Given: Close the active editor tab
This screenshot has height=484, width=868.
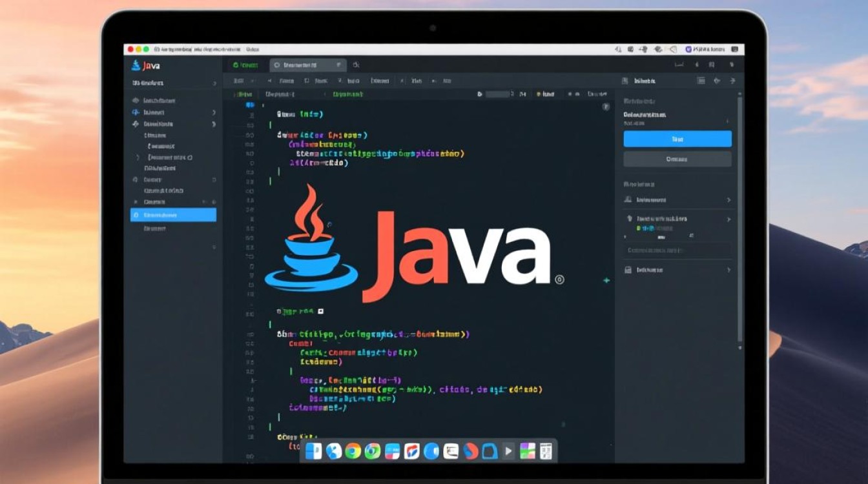Looking at the screenshot, I should click(x=338, y=65).
